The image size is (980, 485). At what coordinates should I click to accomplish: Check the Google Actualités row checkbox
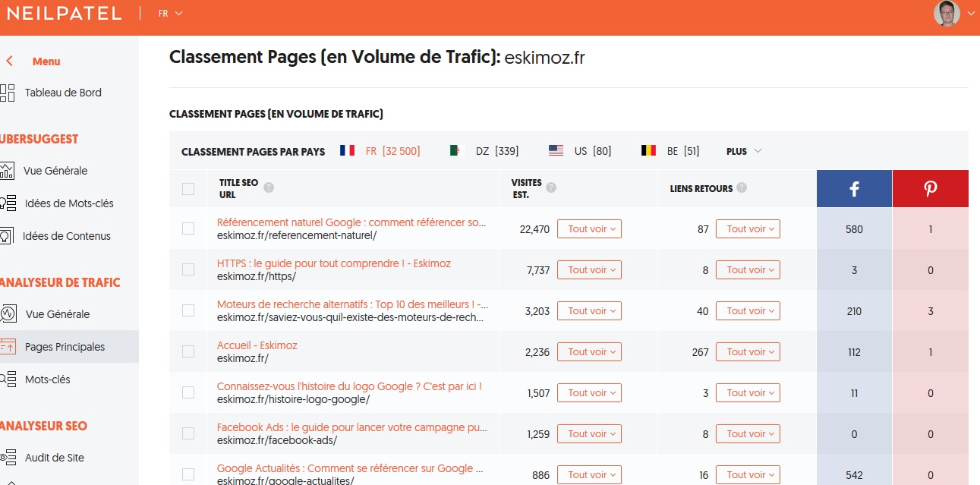click(188, 474)
